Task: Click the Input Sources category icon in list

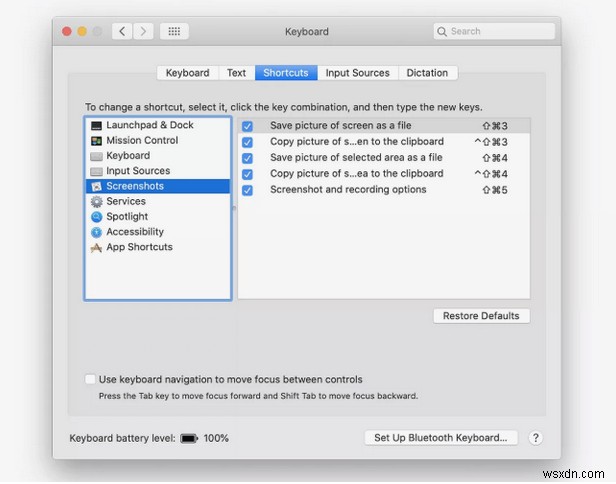Action: 96,171
